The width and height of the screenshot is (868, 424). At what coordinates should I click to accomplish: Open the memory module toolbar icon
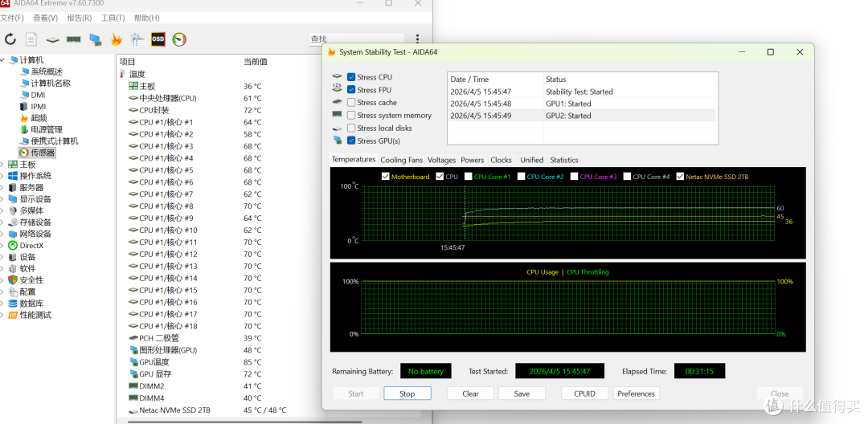(74, 39)
